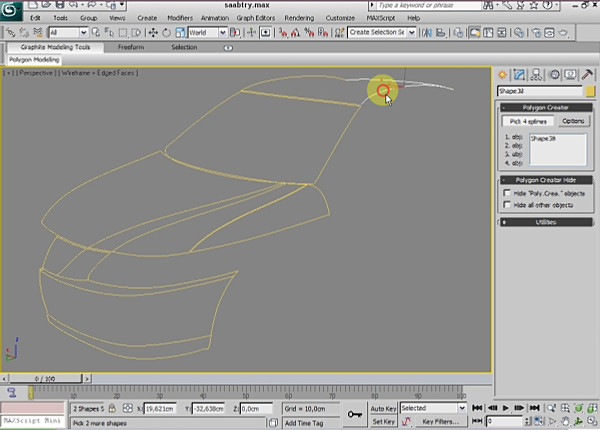600x430 pixels.
Task: Open the Render Setup icon
Action: tap(536, 33)
